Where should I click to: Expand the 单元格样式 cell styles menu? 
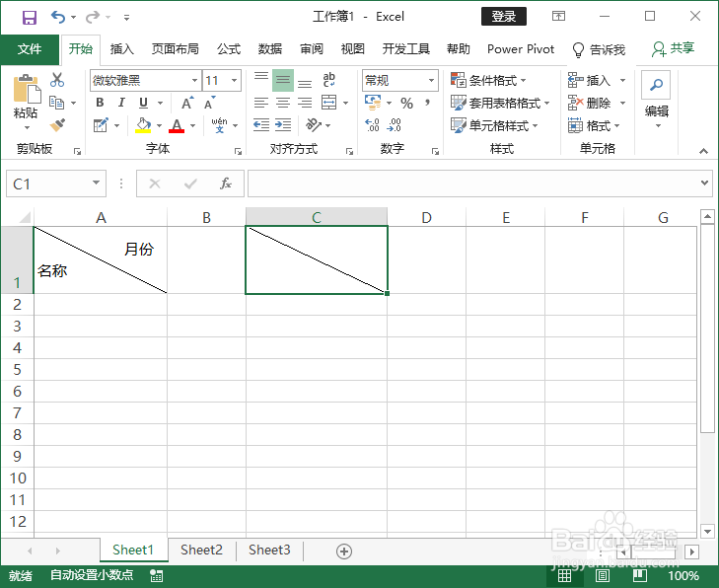pos(494,125)
